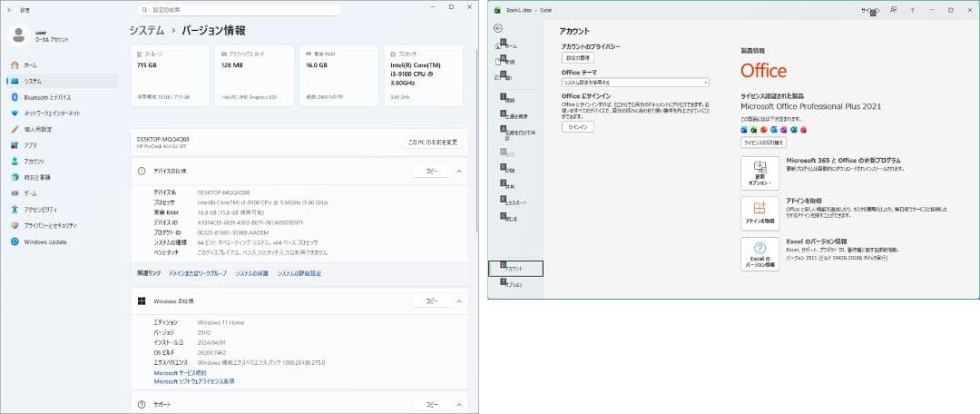980x414 pixels.
Task: Collapse the Windows の仕様 section chevron
Action: point(459,301)
